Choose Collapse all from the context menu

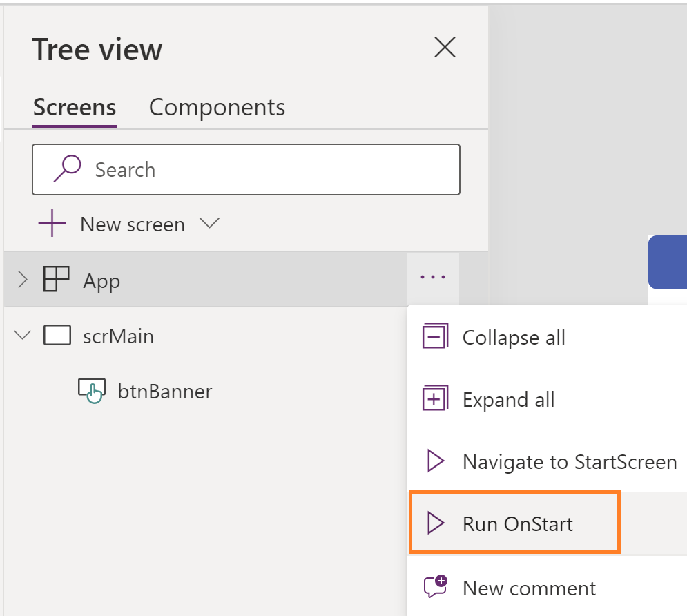point(514,338)
